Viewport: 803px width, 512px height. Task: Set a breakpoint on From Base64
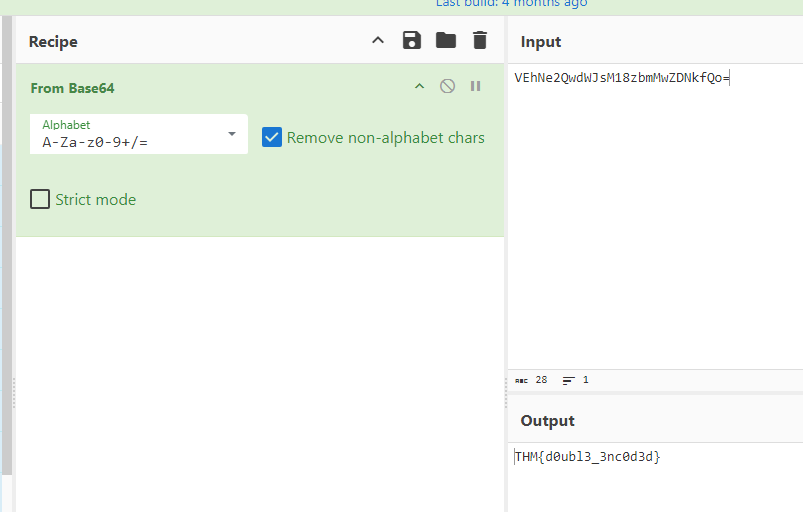coord(476,87)
